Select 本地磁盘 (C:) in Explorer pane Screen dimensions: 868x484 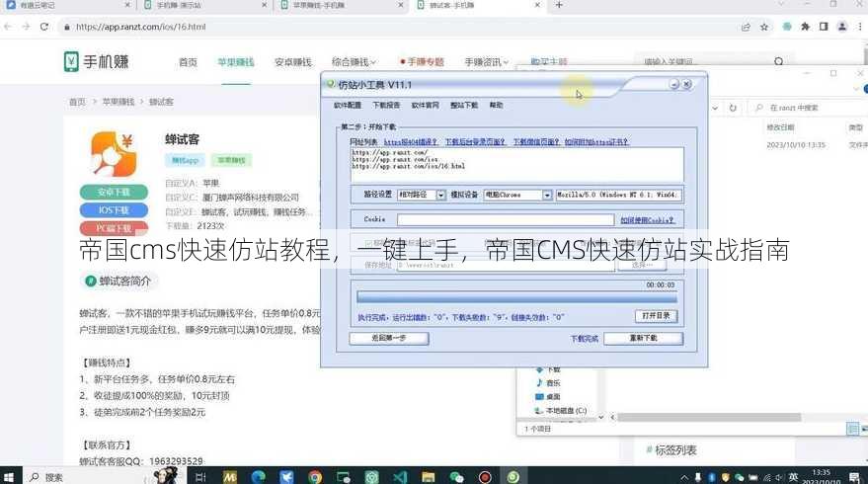560,411
